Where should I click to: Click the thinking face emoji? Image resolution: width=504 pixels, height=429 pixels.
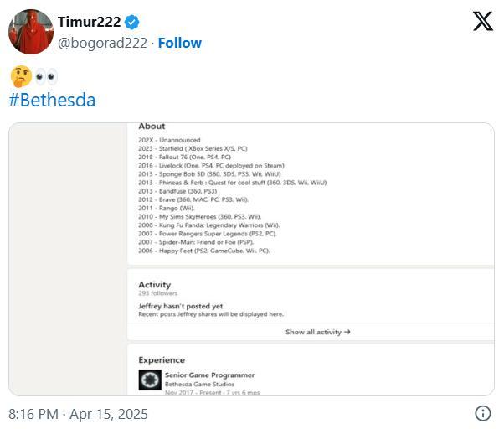tap(21, 76)
